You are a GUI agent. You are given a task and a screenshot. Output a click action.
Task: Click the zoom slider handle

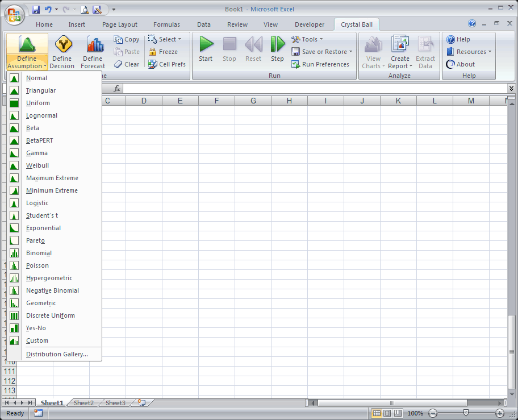coord(466,413)
